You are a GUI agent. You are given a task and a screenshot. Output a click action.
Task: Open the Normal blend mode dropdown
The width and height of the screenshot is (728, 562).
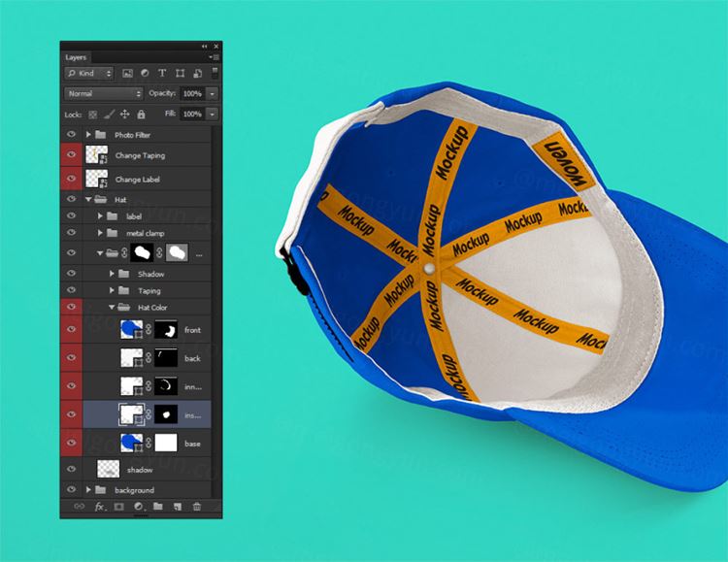[x=104, y=93]
